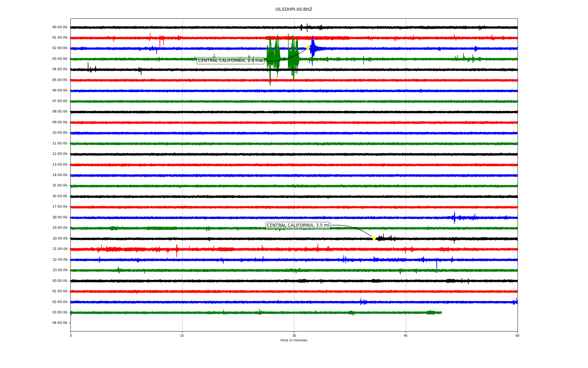Click the 15 minute tick label
The image size is (588, 368).
pos(182,335)
